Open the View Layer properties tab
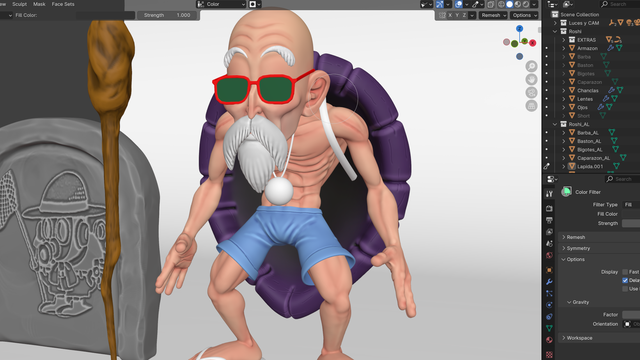This screenshot has width=640, height=360. pyautogui.click(x=549, y=232)
